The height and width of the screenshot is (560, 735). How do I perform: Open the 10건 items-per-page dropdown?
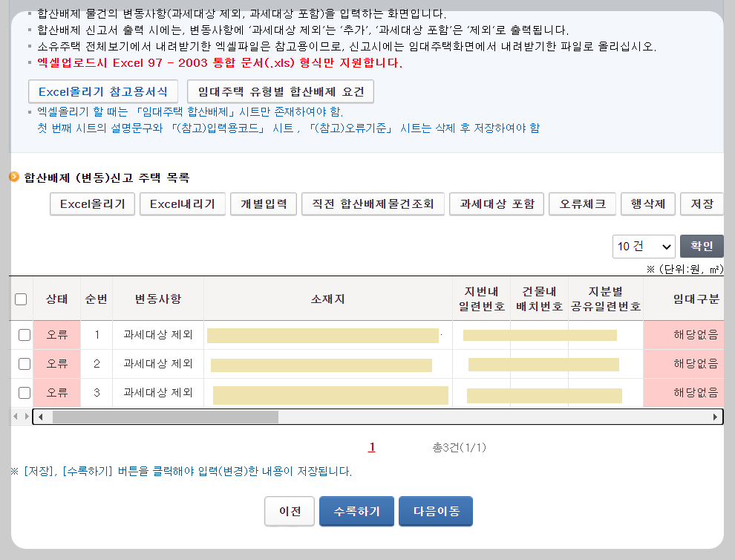(x=644, y=246)
